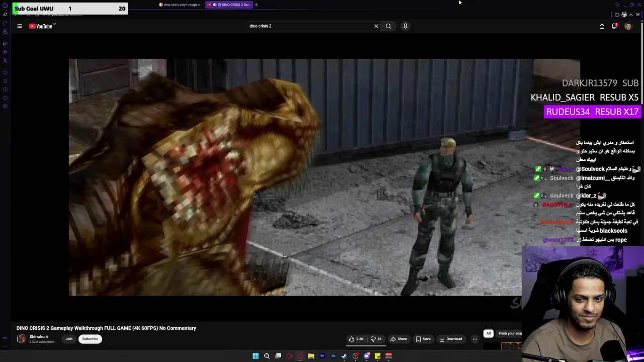
Task: Open the history clock icon in sidebar
Action: click(5, 89)
